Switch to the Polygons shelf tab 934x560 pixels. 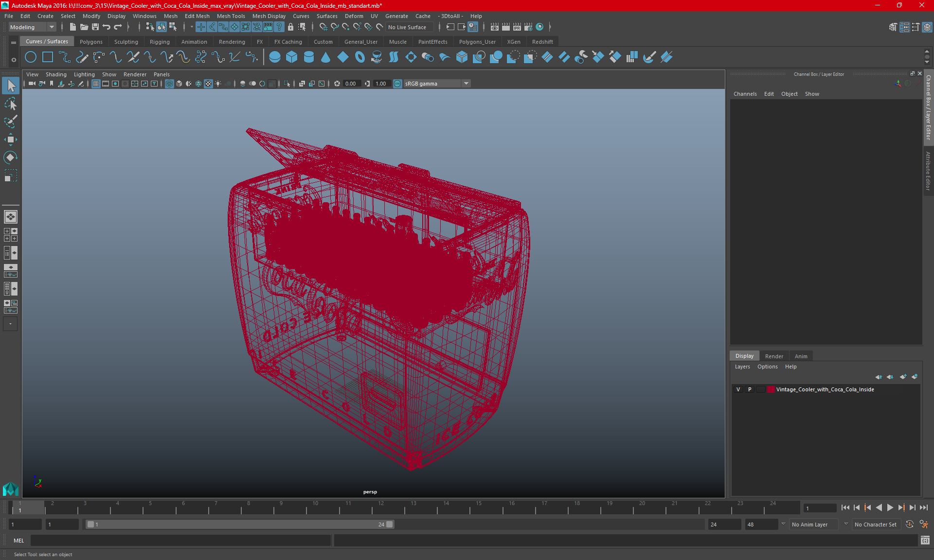click(x=91, y=42)
